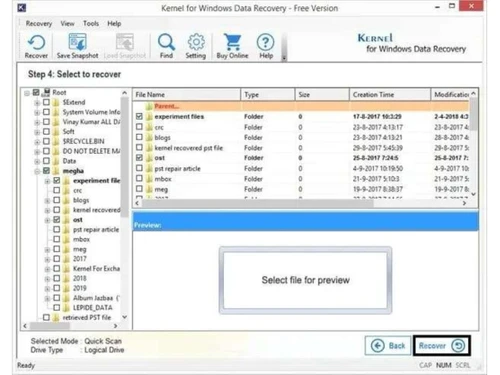Screen dimensions: 500x375
Task: Click file list scroll down arrow
Action: click(473, 194)
